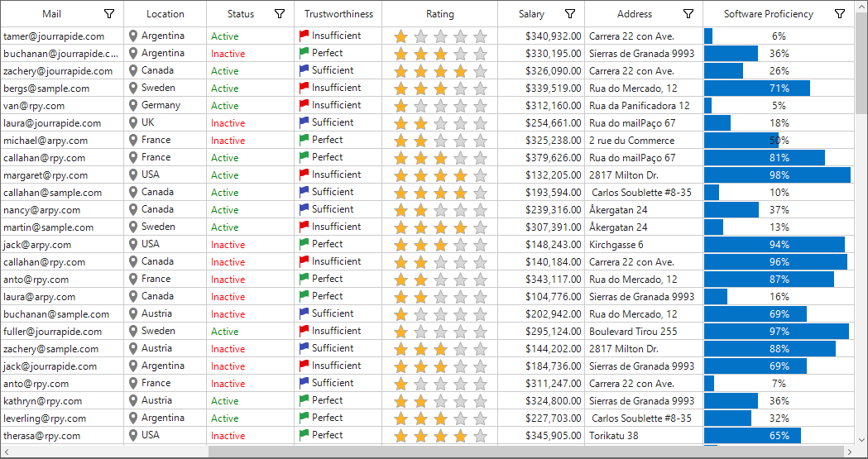Click the scroll down arrow of vertical scrollbar

point(861,439)
